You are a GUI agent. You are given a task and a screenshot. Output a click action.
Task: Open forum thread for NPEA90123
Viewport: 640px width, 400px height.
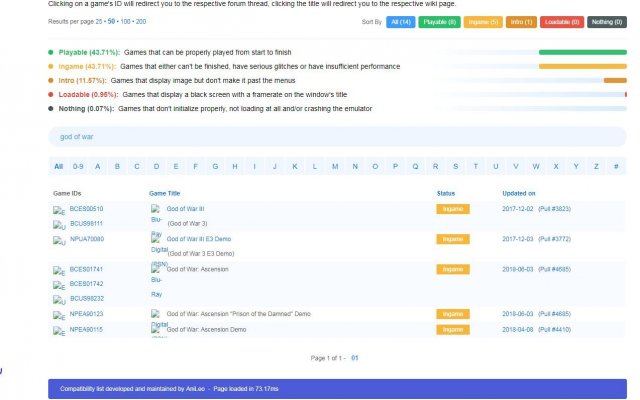[x=86, y=314]
